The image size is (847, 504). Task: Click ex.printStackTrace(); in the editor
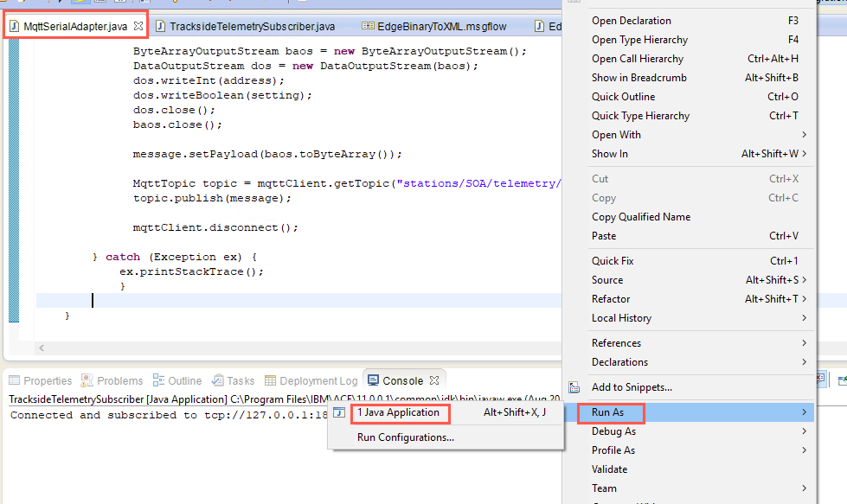[191, 271]
